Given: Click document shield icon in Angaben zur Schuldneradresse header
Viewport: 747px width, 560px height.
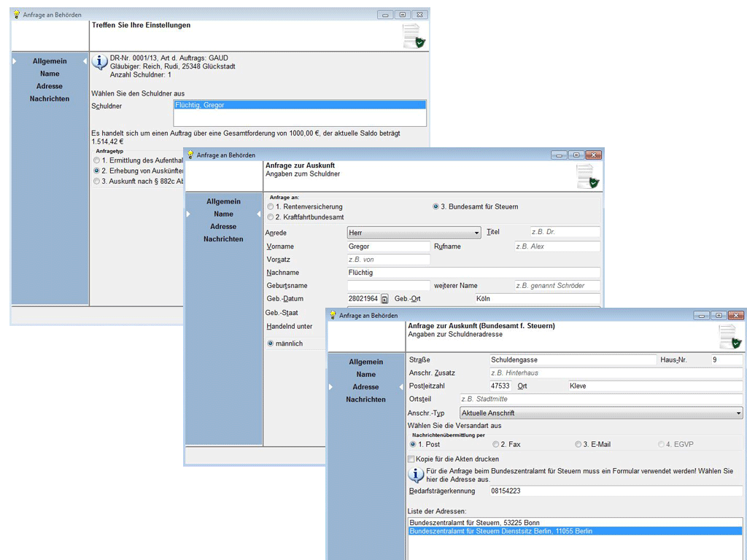Looking at the screenshot, I should point(729,337).
